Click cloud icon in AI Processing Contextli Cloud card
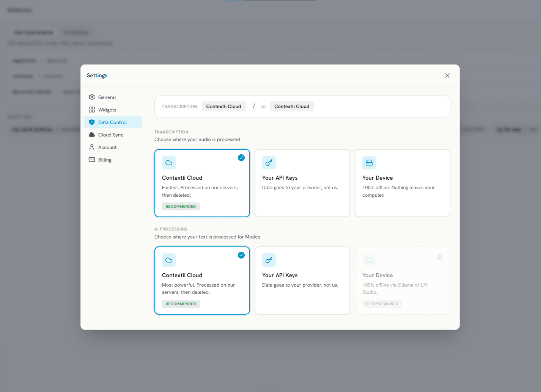Screen dimensions: 541x392 click(169, 260)
